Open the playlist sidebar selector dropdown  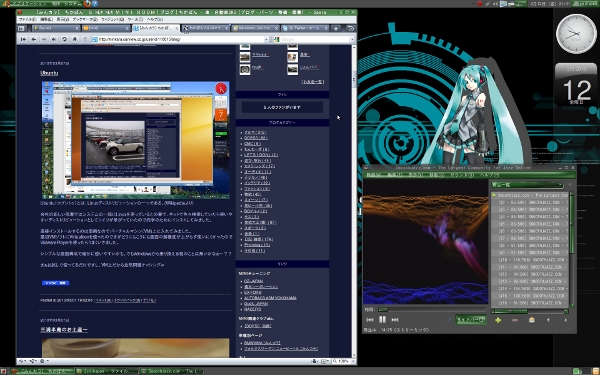pyautogui.click(x=527, y=185)
